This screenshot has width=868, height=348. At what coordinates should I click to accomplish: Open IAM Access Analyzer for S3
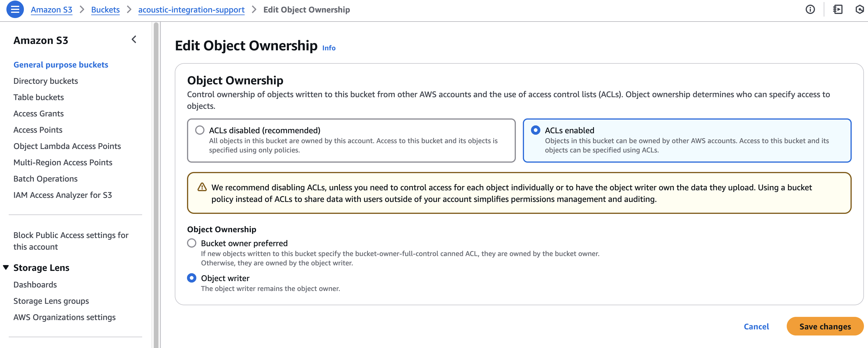tap(63, 195)
